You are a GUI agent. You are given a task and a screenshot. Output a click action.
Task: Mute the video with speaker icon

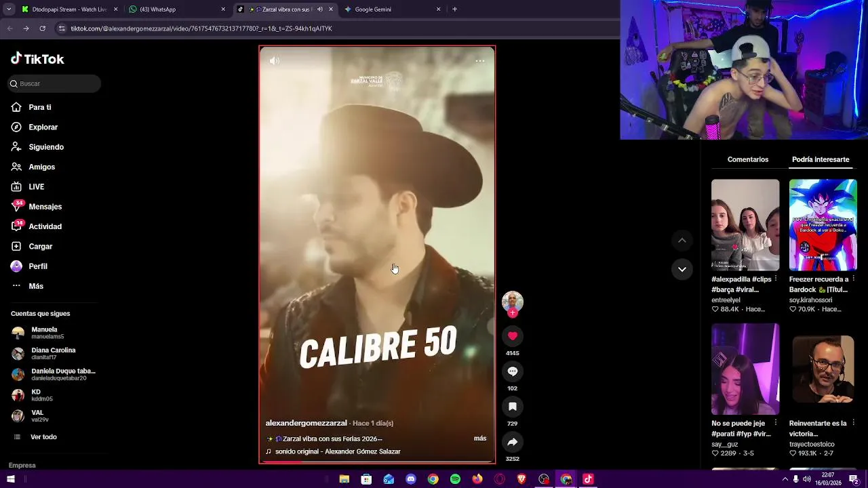(274, 61)
